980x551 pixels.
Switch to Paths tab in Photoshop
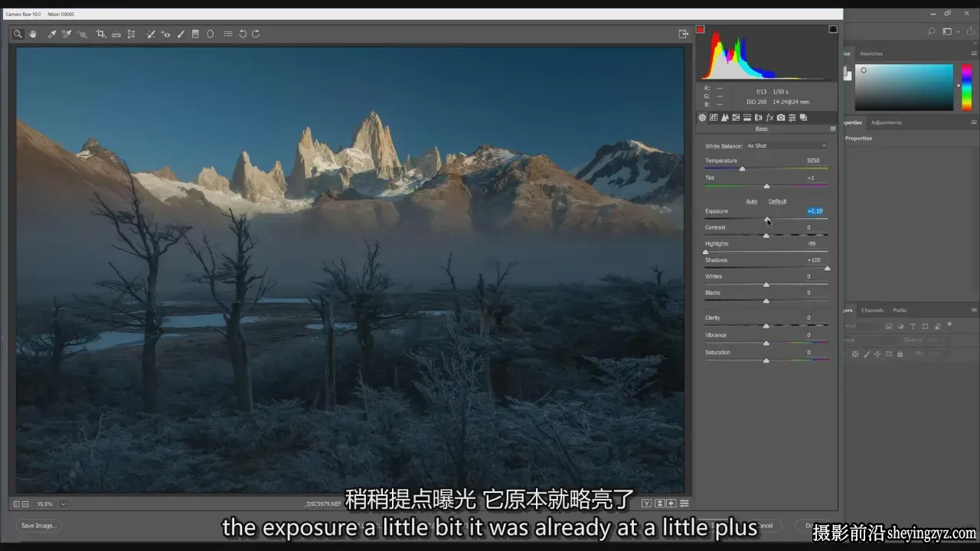[900, 310]
